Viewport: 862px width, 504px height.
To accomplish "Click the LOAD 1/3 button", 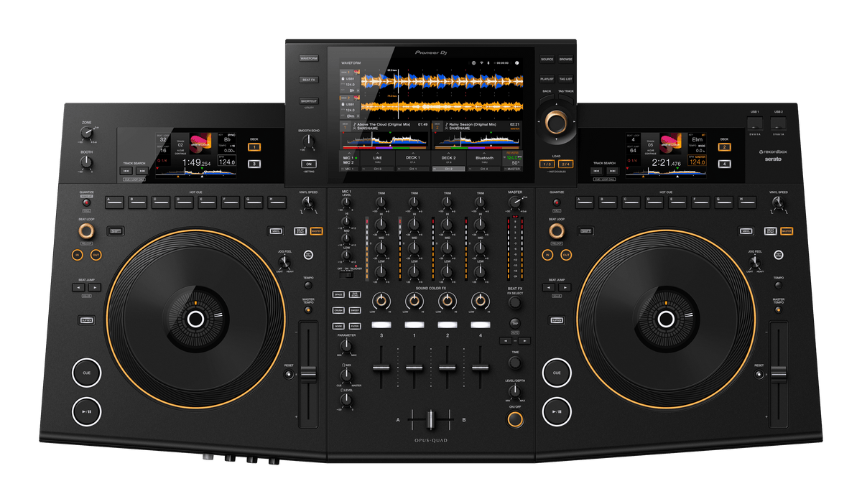I will click(x=547, y=164).
